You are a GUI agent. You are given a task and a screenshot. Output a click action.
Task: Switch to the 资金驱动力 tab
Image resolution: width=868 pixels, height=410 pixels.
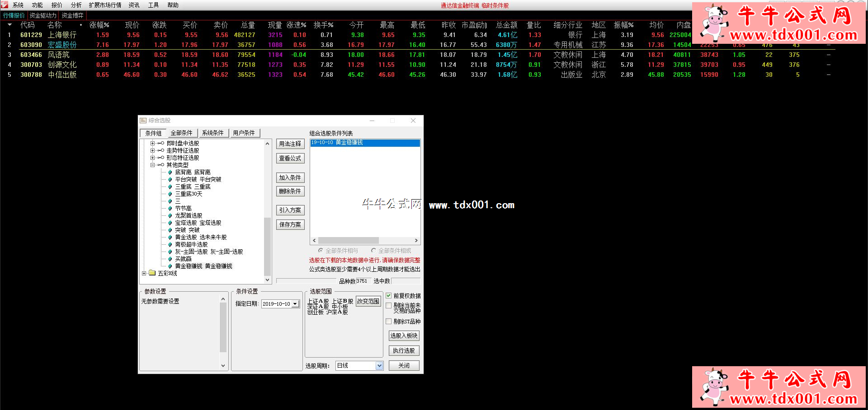point(43,15)
